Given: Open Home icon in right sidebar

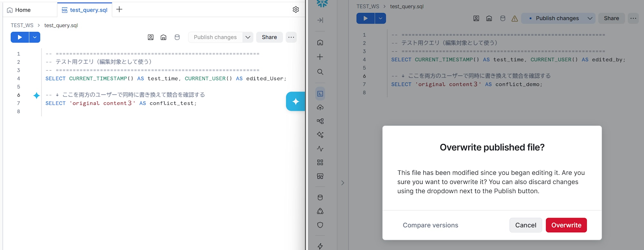Looking at the screenshot, I should pyautogui.click(x=320, y=43).
